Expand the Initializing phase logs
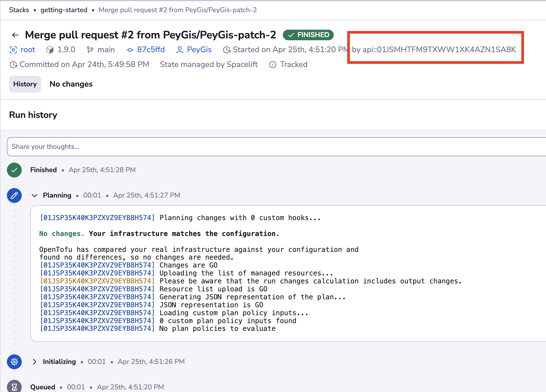 (x=34, y=362)
